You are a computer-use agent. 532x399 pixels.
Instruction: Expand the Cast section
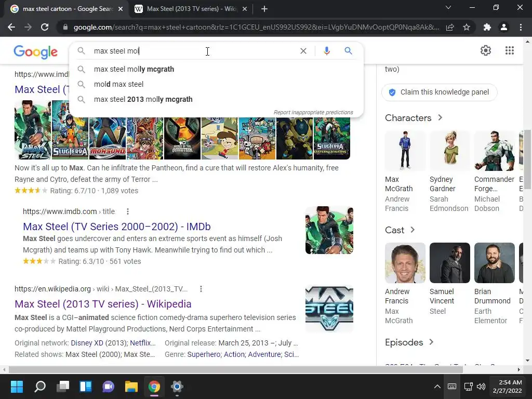click(400, 230)
